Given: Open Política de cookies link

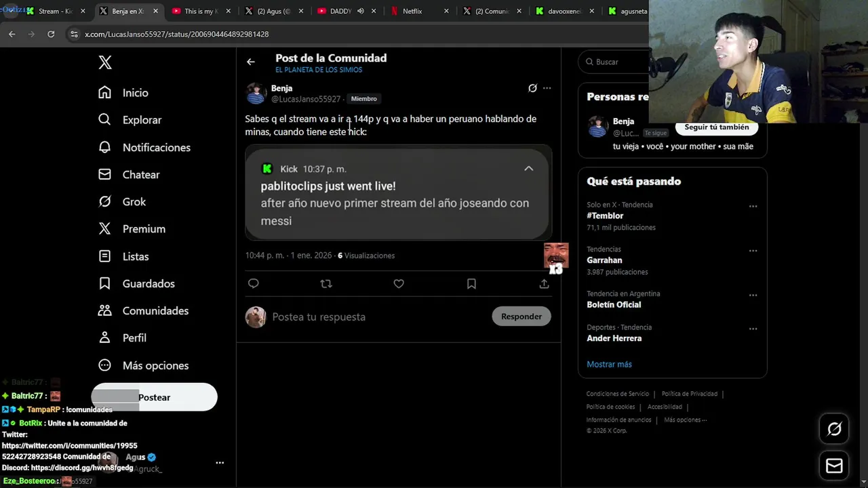Looking at the screenshot, I should point(610,407).
